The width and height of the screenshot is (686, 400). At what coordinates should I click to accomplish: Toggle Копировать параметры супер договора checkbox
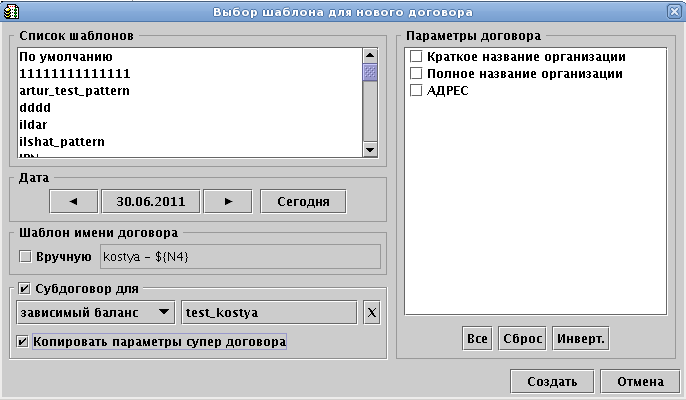point(24,342)
